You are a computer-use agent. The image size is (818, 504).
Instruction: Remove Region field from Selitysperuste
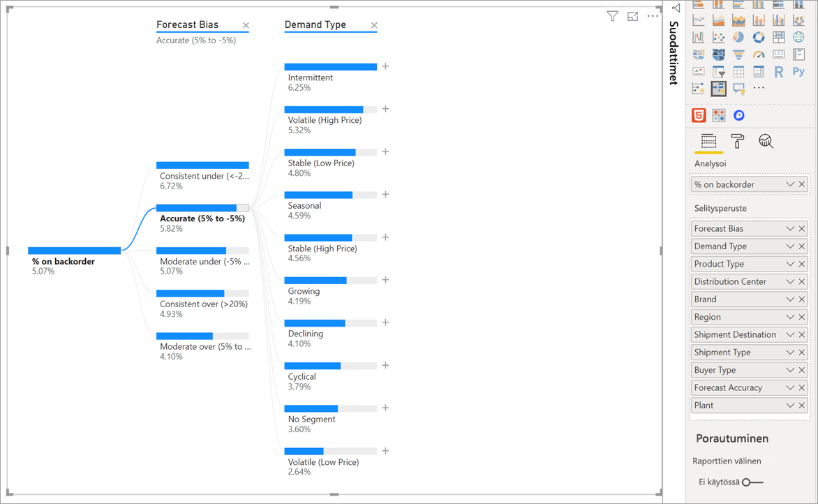point(802,317)
